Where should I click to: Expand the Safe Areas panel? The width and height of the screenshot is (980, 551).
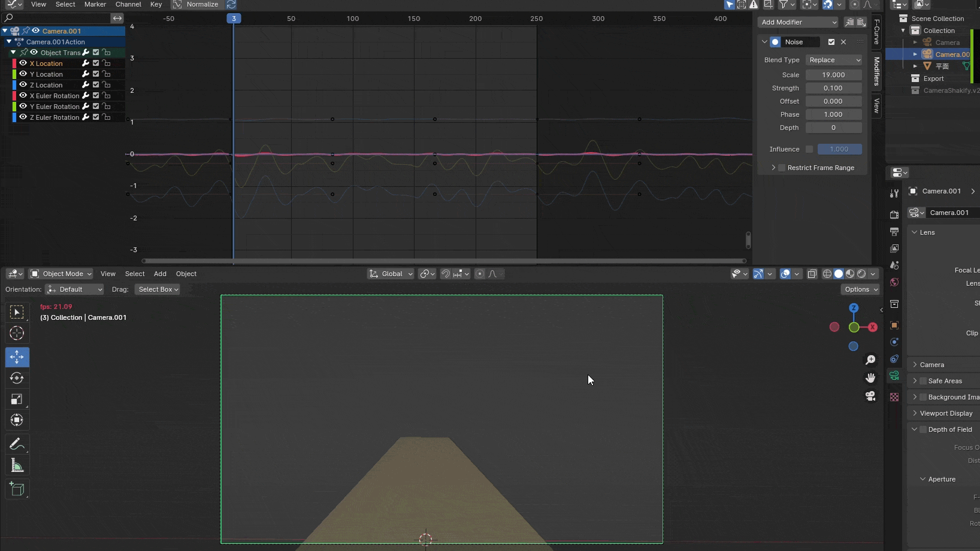click(915, 381)
